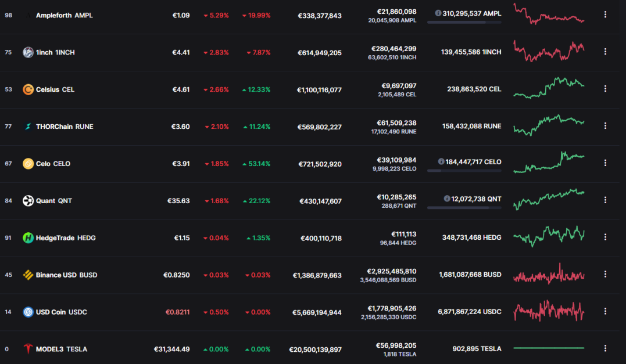626x364 pixels.
Task: Click the Binance USD logo icon
Action: 28,275
